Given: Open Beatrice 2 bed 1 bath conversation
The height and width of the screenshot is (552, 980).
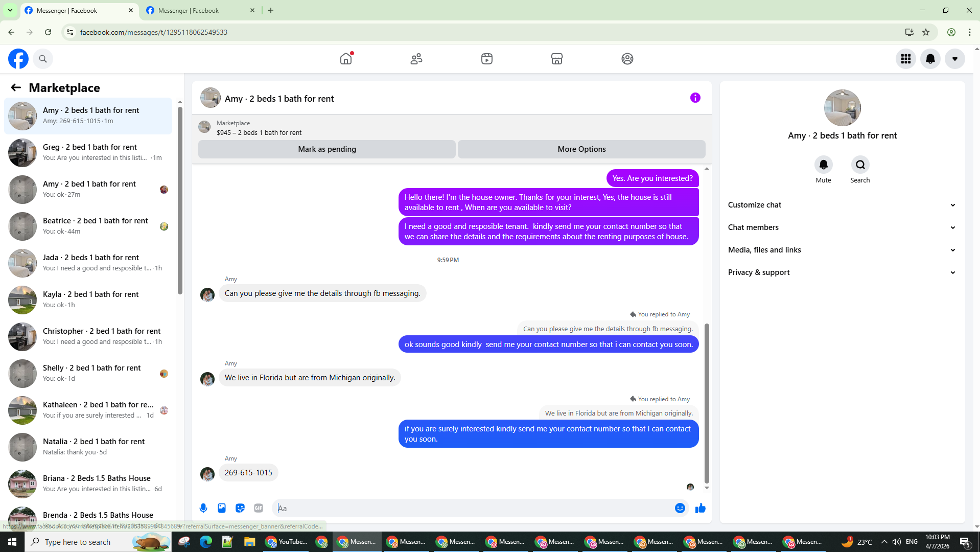Looking at the screenshot, I should 88,226.
